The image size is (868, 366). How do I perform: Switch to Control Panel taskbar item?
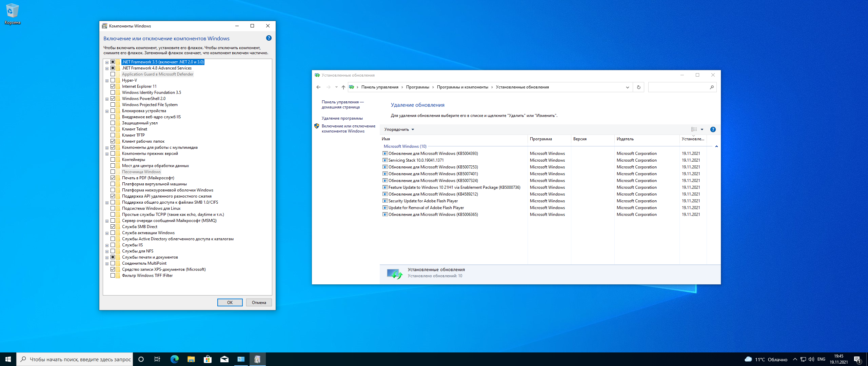(x=241, y=359)
